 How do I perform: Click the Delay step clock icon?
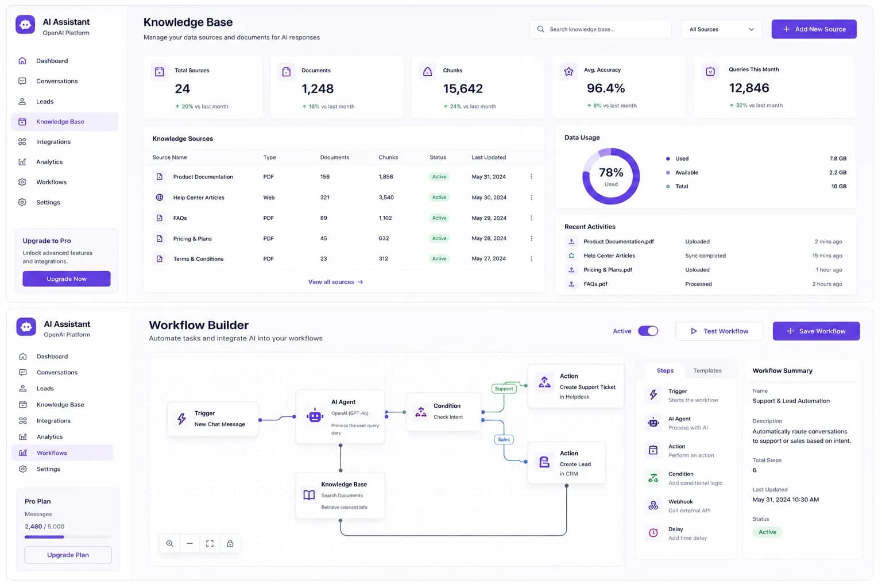pos(653,533)
